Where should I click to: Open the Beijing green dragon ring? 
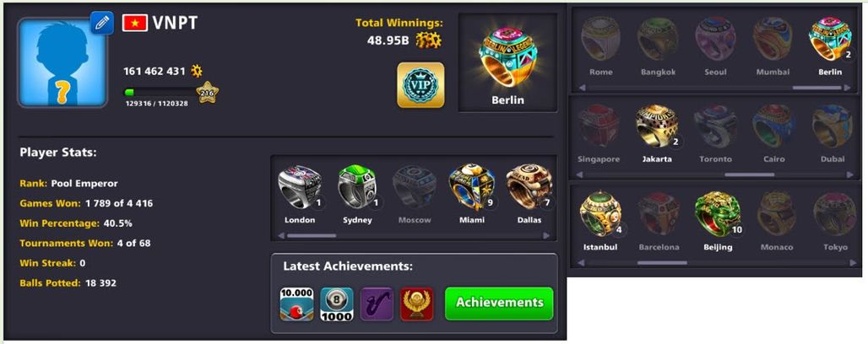point(718,214)
